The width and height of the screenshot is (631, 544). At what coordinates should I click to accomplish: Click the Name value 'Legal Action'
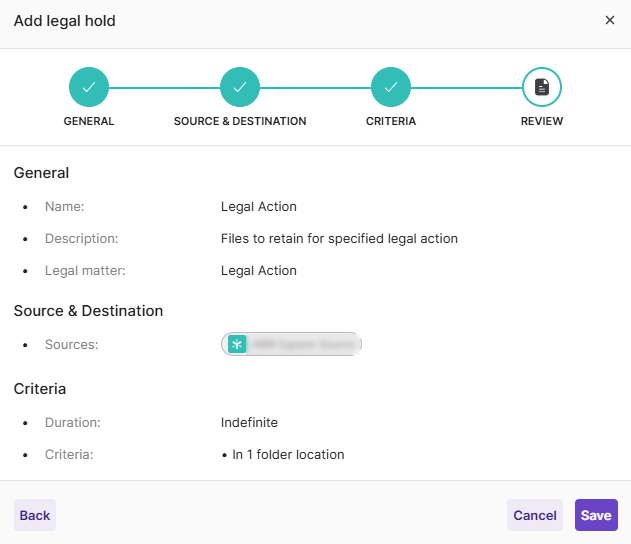click(259, 207)
